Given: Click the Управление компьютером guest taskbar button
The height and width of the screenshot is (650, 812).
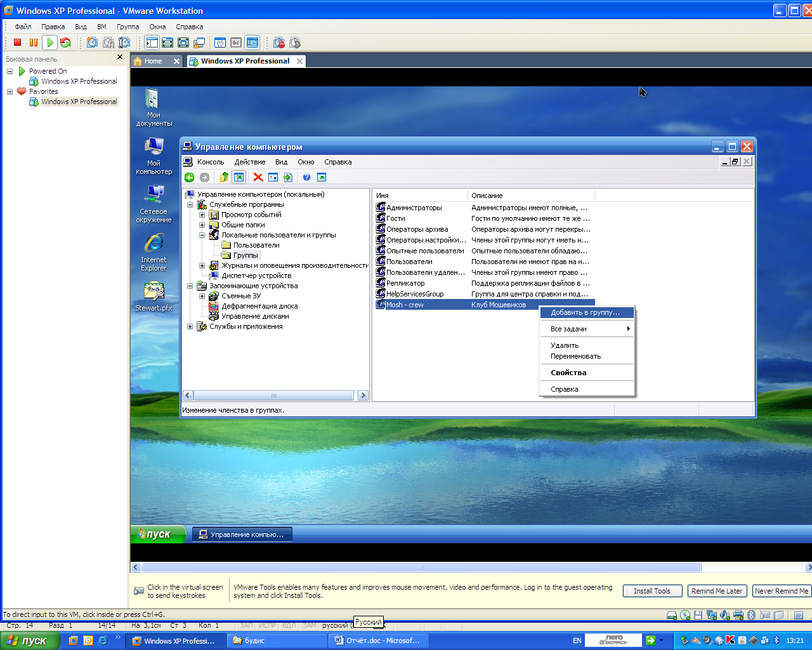Looking at the screenshot, I should click(242, 534).
